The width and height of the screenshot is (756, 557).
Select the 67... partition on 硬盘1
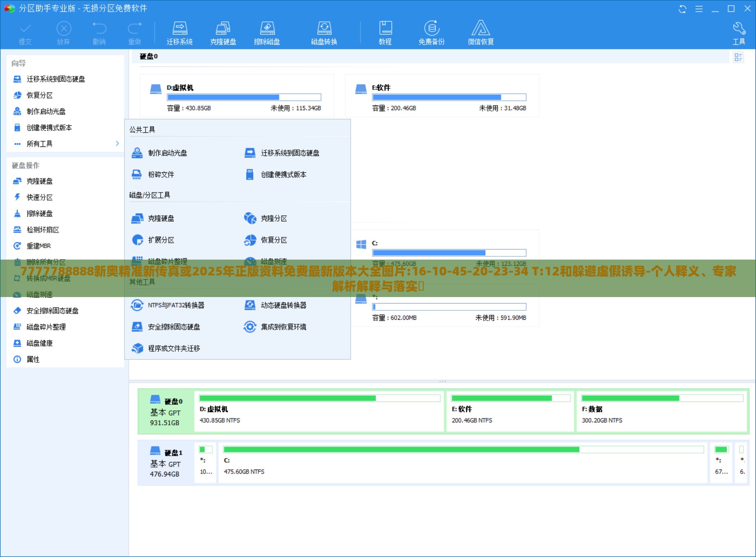coord(721,463)
